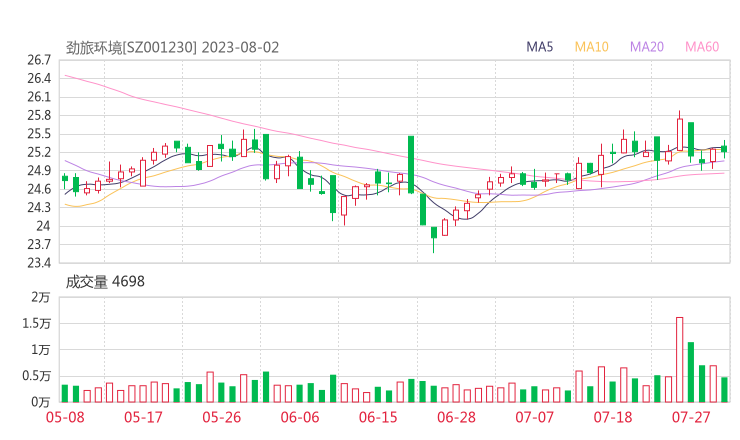Click the MA20 legend label
Viewport: 740px width, 440px height.
(x=647, y=47)
